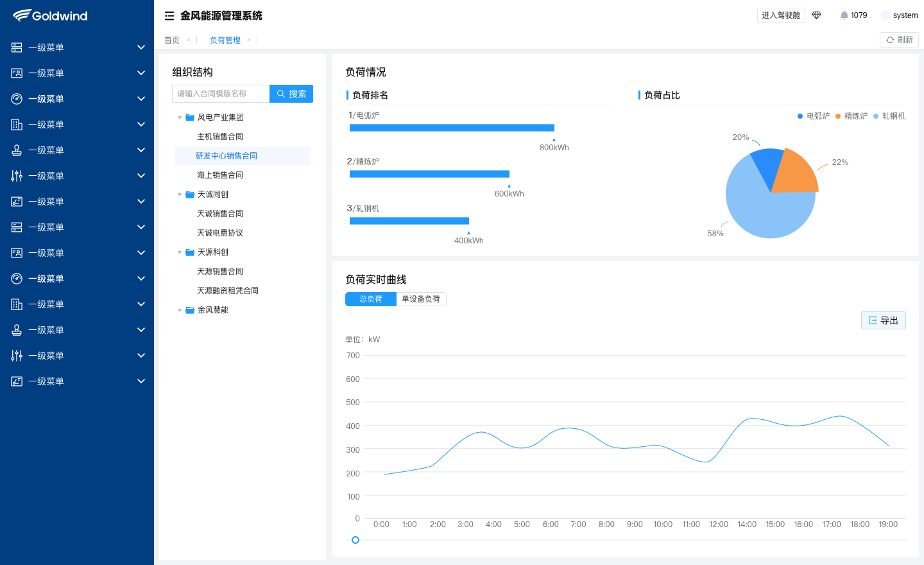Close the 首页 tab
924x565 pixels.
point(189,40)
